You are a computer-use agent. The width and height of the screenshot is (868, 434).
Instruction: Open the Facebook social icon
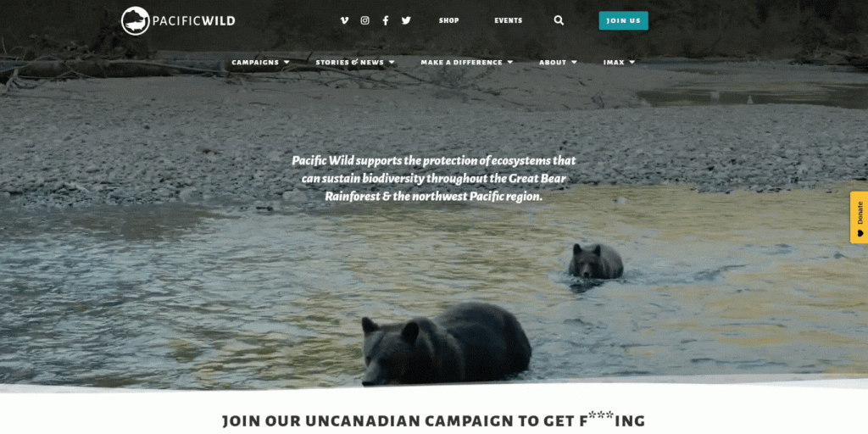pos(386,20)
